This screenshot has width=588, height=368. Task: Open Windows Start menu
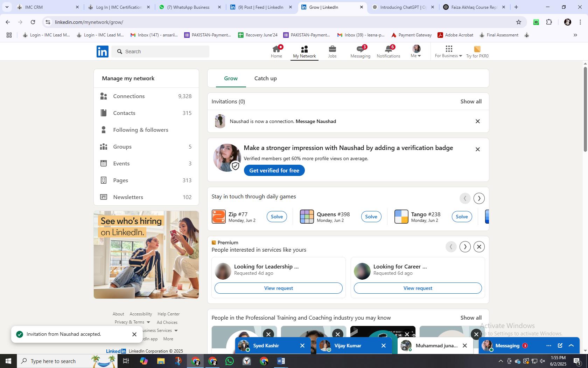coord(8,361)
